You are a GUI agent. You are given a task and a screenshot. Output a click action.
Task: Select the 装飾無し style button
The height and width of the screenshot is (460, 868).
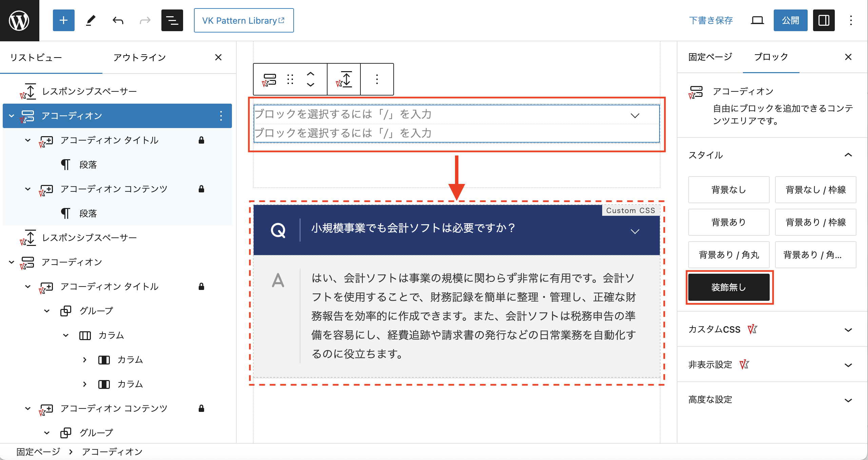point(729,287)
